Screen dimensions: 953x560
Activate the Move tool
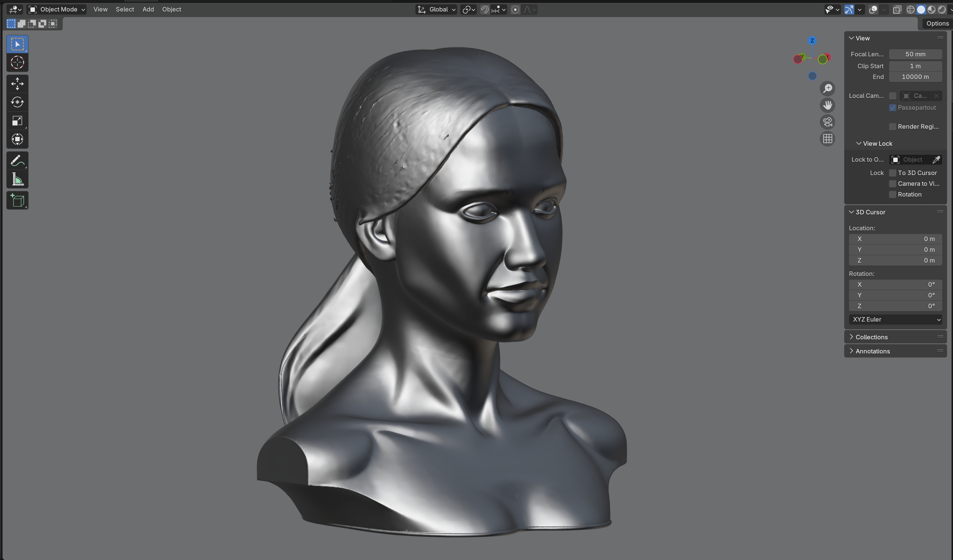pyautogui.click(x=17, y=83)
